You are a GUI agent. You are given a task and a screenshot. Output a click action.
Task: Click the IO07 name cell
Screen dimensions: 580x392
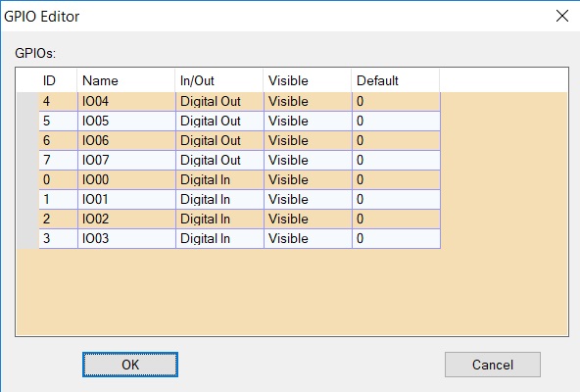(x=126, y=160)
